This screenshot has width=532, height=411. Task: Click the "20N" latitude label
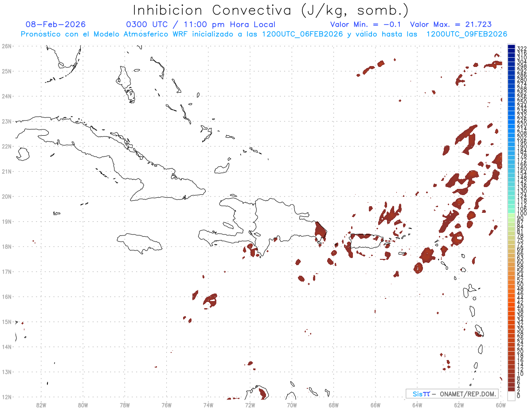(x=6, y=196)
